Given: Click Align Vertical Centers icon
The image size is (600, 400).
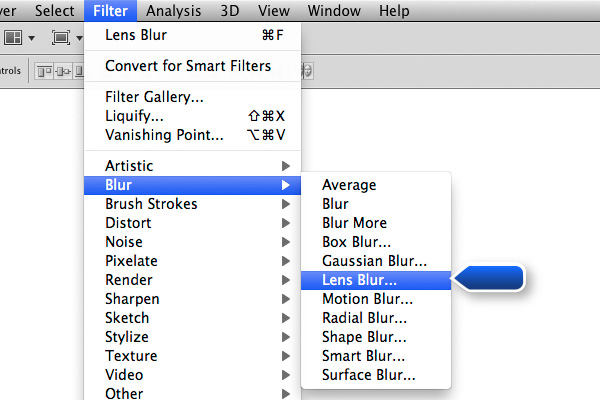Looking at the screenshot, I should click(63, 71).
